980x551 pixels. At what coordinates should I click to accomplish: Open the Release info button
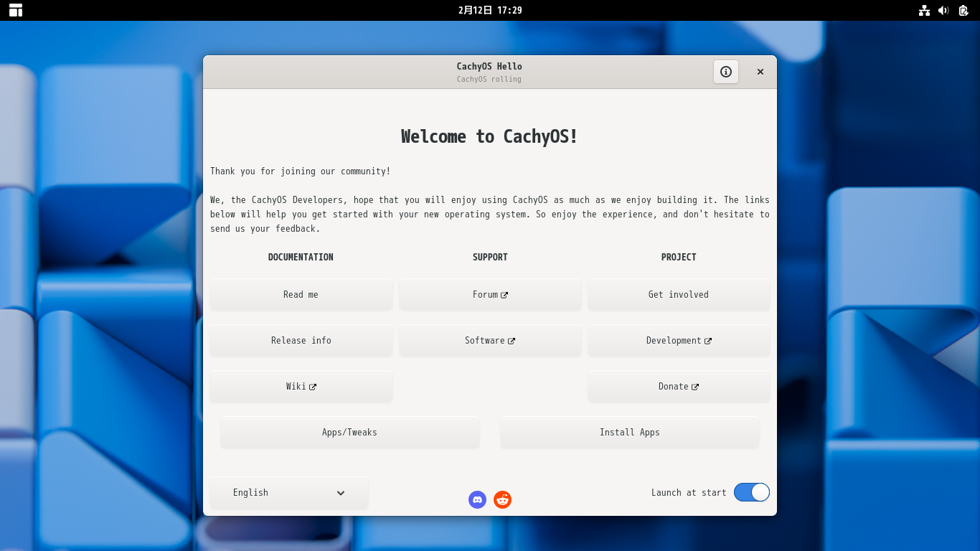(x=301, y=341)
